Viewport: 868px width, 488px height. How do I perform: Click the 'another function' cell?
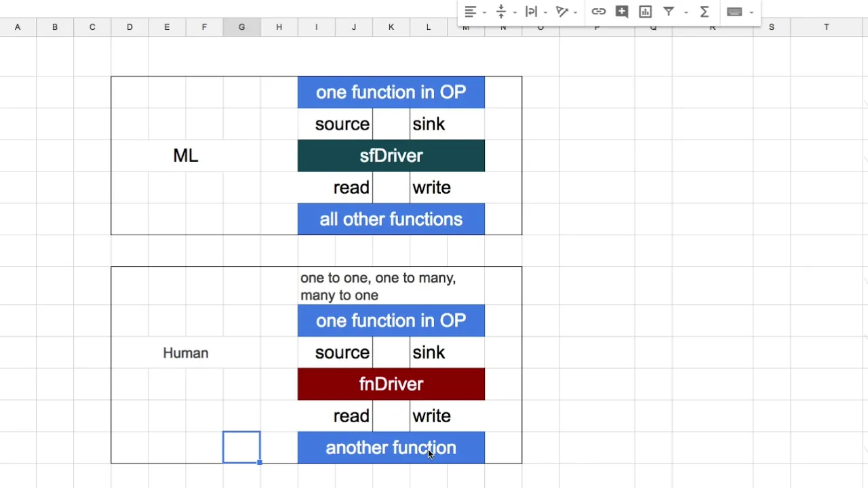391,448
